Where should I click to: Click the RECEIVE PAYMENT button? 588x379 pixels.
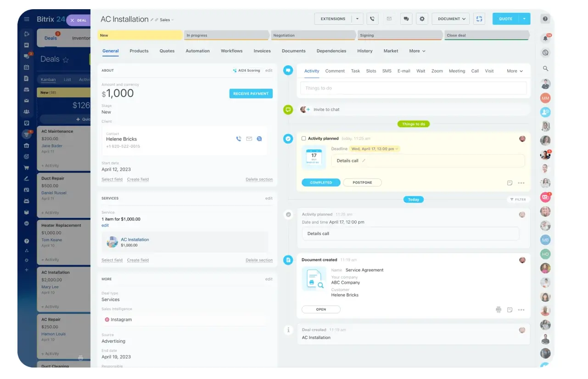(251, 93)
